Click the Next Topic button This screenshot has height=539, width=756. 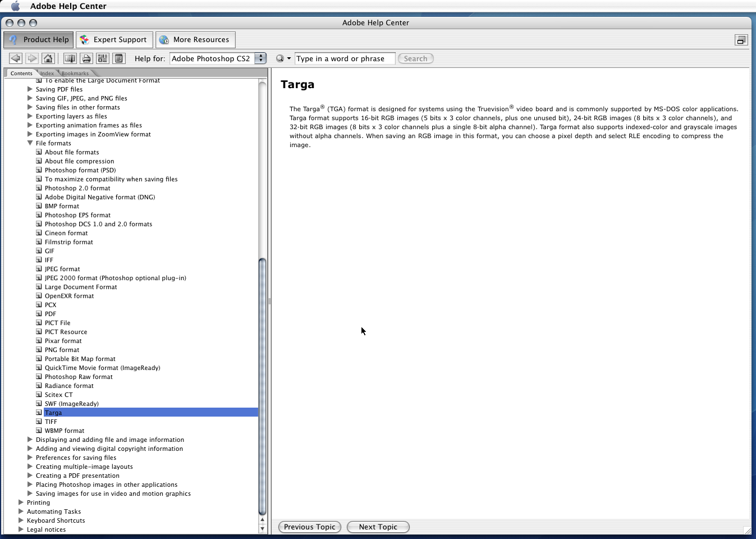click(378, 527)
